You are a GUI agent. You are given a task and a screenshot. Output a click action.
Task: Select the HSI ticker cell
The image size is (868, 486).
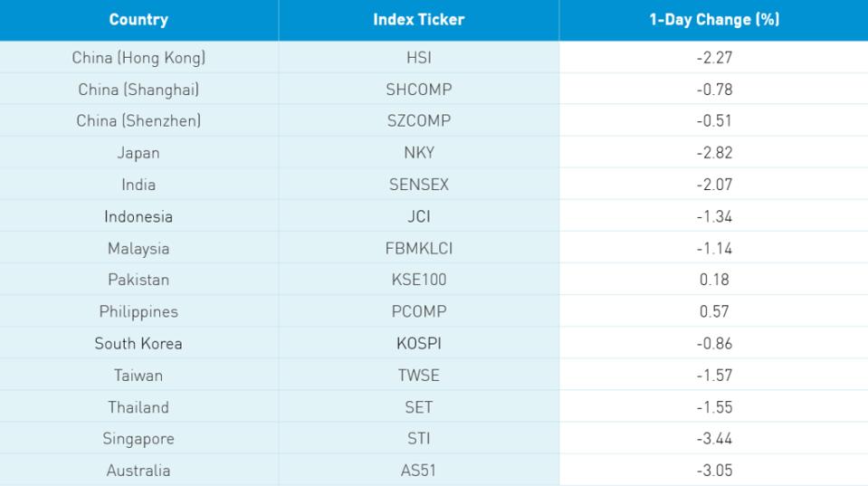[x=418, y=58]
